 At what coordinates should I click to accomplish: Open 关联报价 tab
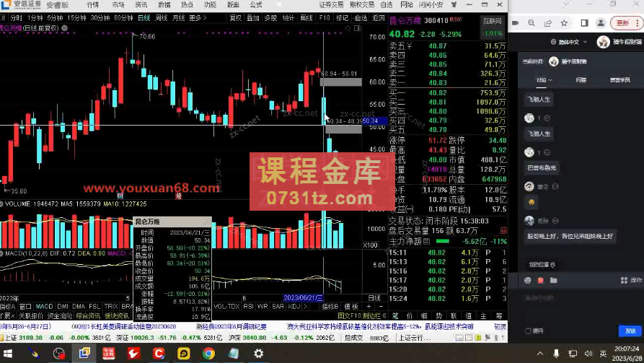coord(31,315)
